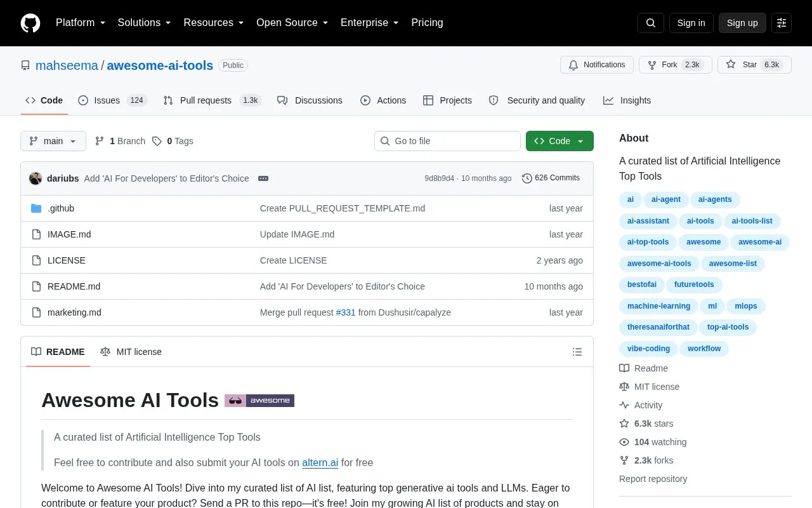Open README.md file
Screen dimensions: 812x508
tap(74, 286)
